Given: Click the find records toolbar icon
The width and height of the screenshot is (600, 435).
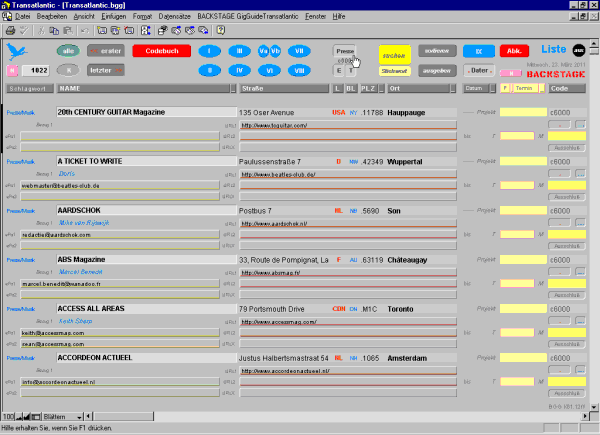Looking at the screenshot, I should click(x=163, y=30).
